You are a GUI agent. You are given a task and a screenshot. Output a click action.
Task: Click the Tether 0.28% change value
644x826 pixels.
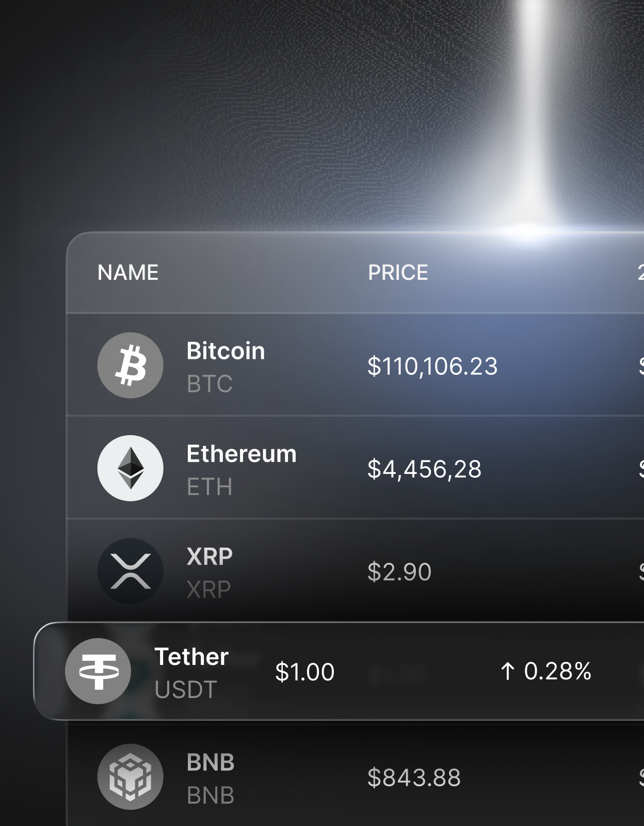557,671
